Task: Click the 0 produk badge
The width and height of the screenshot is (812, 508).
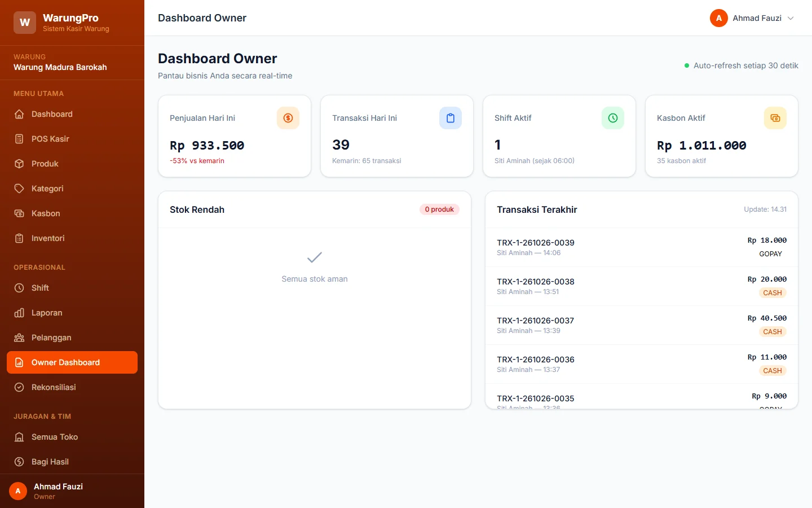Action: coord(439,209)
